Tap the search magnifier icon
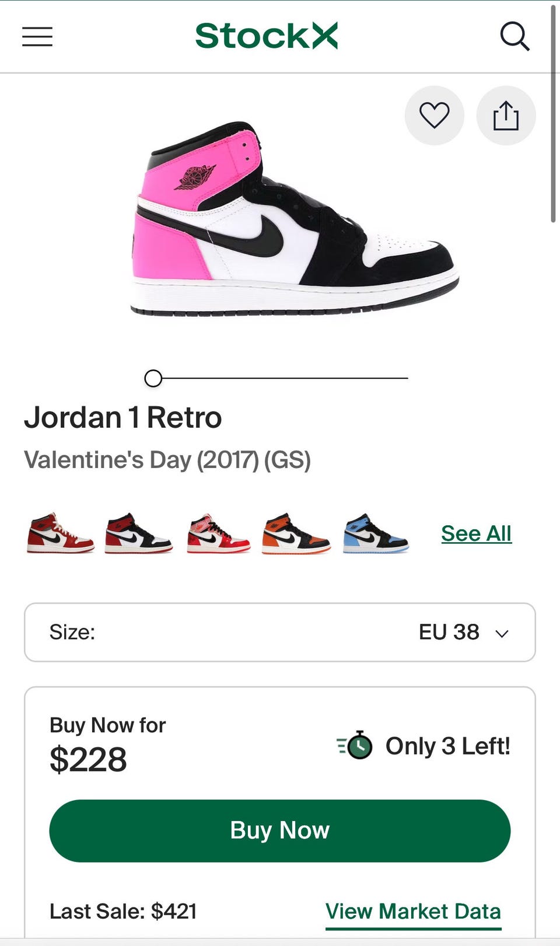The height and width of the screenshot is (946, 560). [514, 37]
